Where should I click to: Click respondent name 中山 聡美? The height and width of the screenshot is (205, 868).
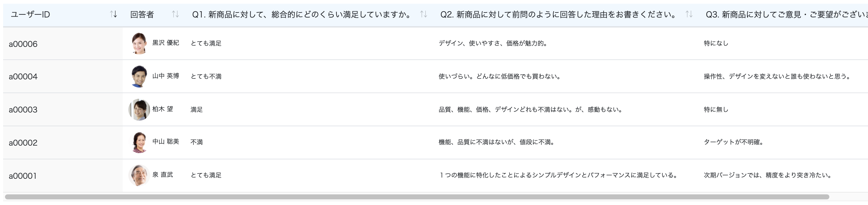click(165, 142)
